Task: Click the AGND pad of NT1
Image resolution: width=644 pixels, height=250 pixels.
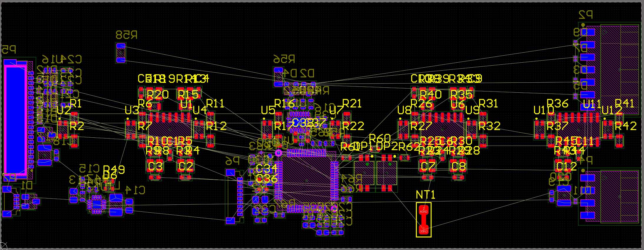Action: (x=424, y=210)
